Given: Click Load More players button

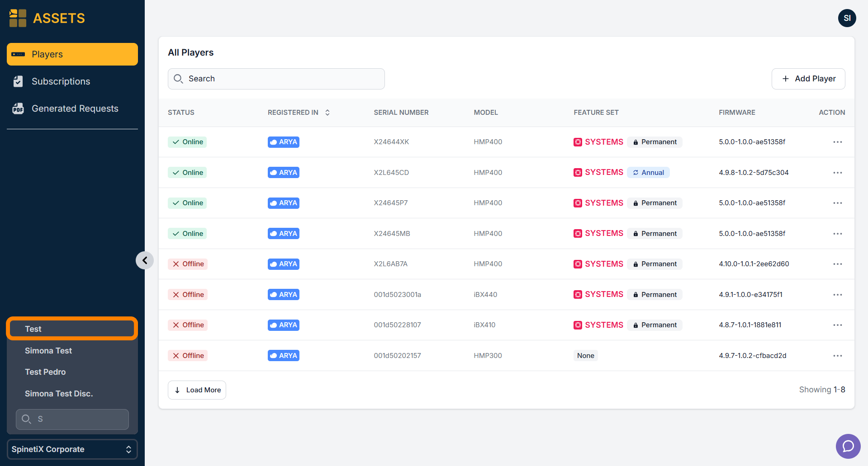Looking at the screenshot, I should pos(197,390).
